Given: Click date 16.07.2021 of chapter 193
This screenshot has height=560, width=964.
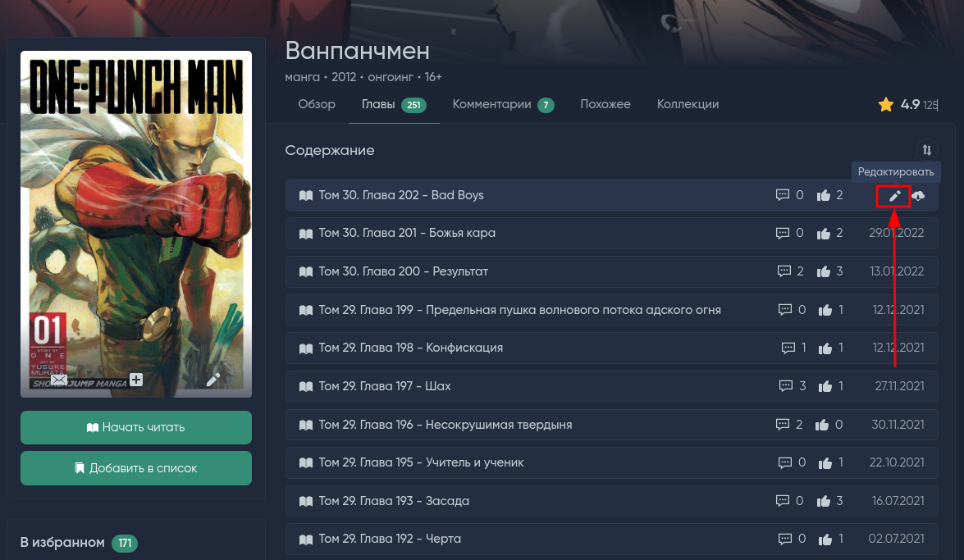Looking at the screenshot, I should (898, 501).
